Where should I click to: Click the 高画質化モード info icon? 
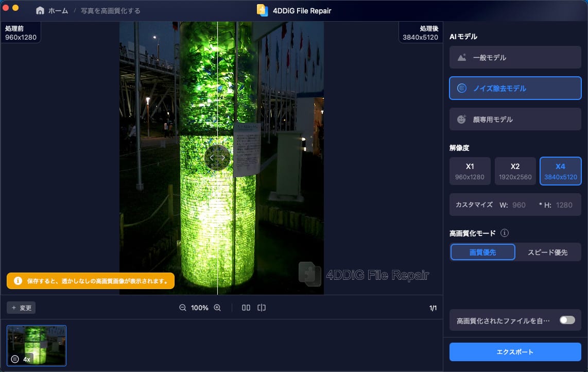505,233
